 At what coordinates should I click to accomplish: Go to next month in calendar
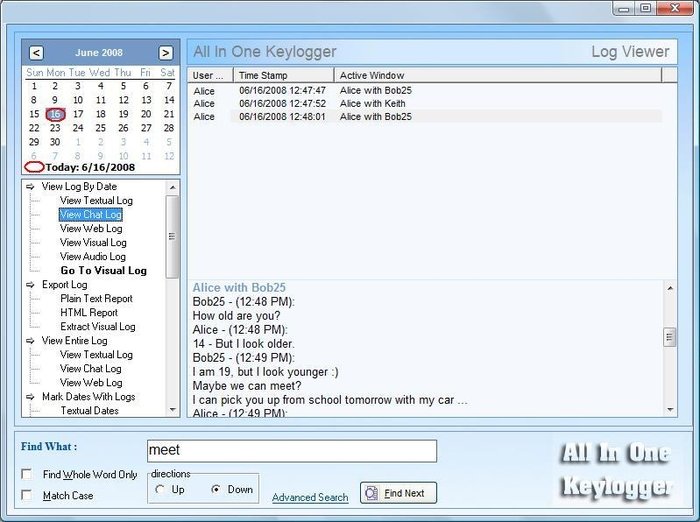coord(166,53)
